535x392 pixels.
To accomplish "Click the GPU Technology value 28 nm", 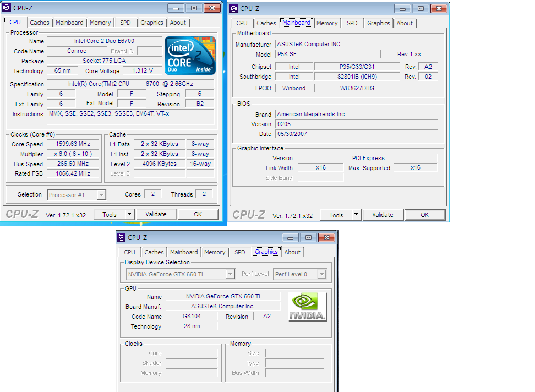I will (x=192, y=326).
